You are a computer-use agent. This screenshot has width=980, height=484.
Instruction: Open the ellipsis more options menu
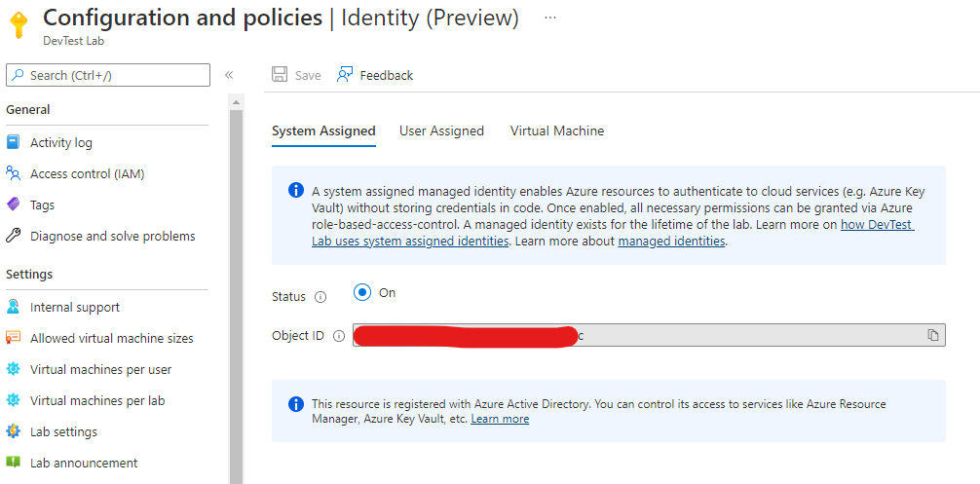tap(550, 19)
